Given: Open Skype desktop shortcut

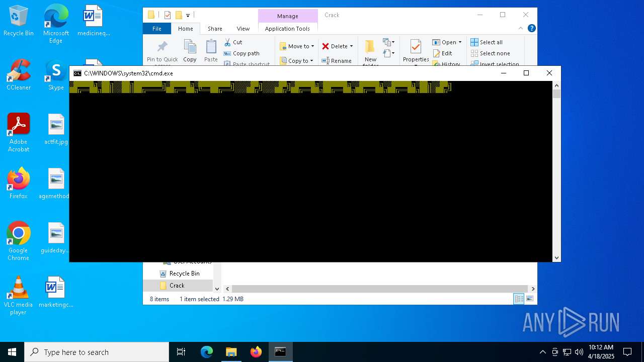Looking at the screenshot, I should (56, 75).
